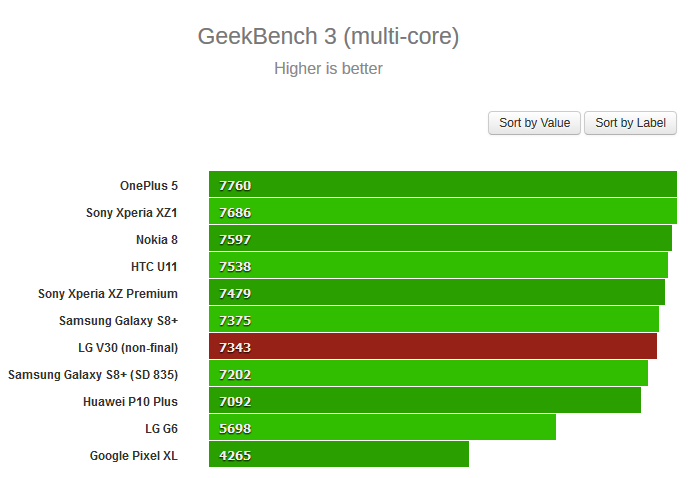
Task: Select the Huawei P10 Plus bar
Action: (x=425, y=401)
